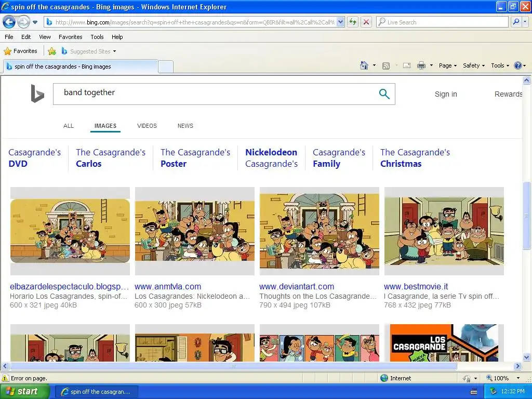The width and height of the screenshot is (532, 399).
Task: Expand the Print options dropdown arrow
Action: 431,65
